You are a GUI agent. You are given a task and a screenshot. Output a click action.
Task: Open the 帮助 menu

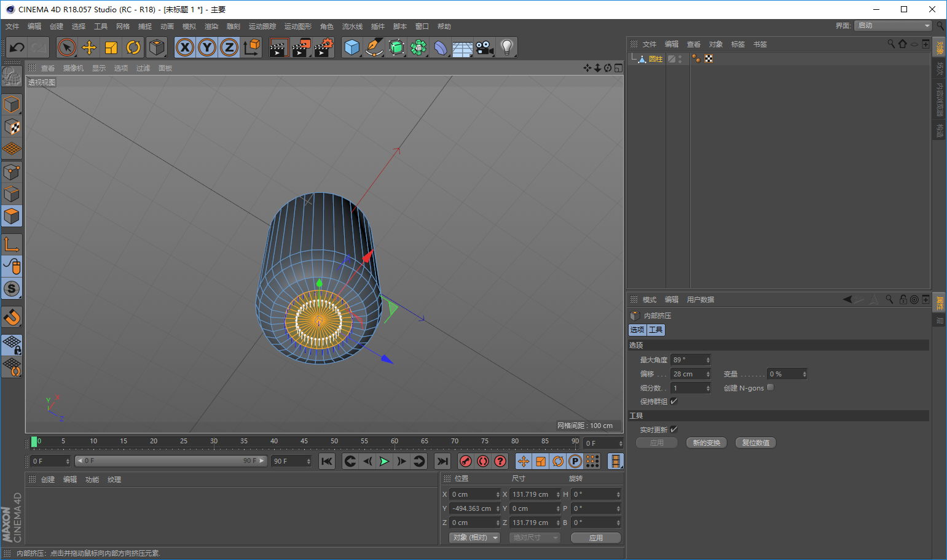444,26
